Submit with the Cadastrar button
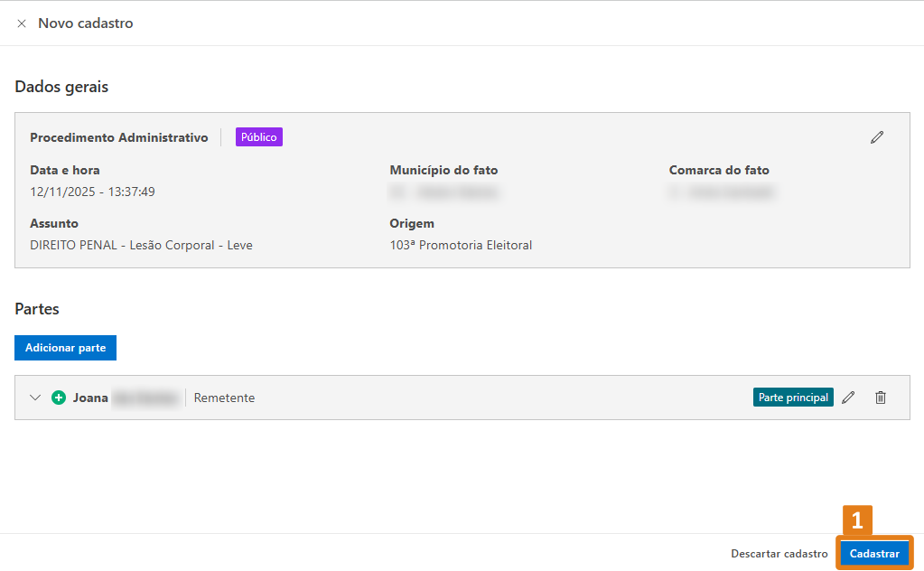924x571 pixels. [874, 554]
